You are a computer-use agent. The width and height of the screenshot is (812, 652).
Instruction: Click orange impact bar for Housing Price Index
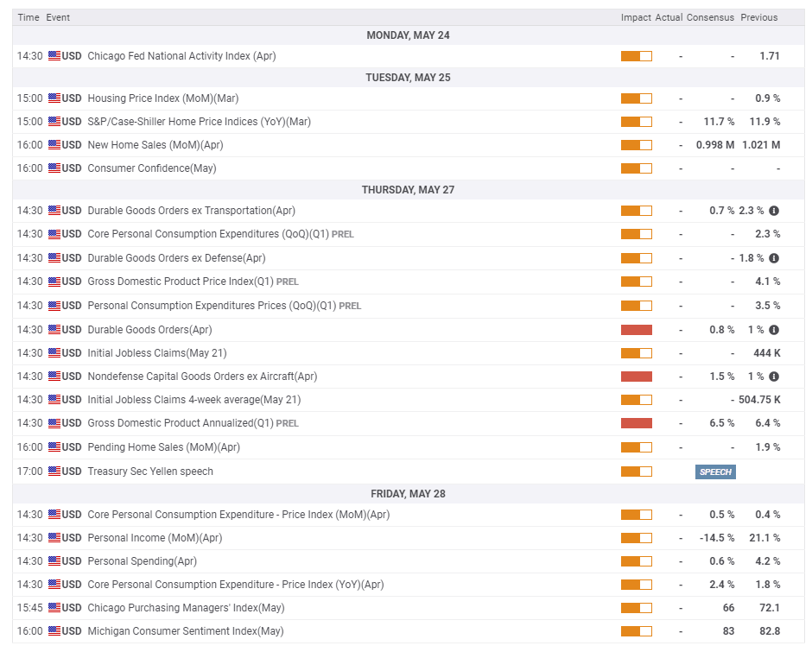tap(636, 98)
